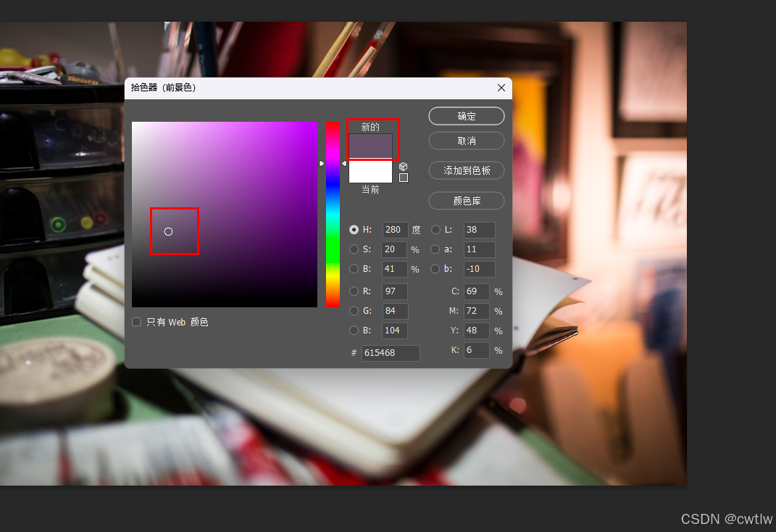Image resolution: width=776 pixels, height=532 pixels.
Task: Select the L lightness radio button
Action: click(435, 230)
